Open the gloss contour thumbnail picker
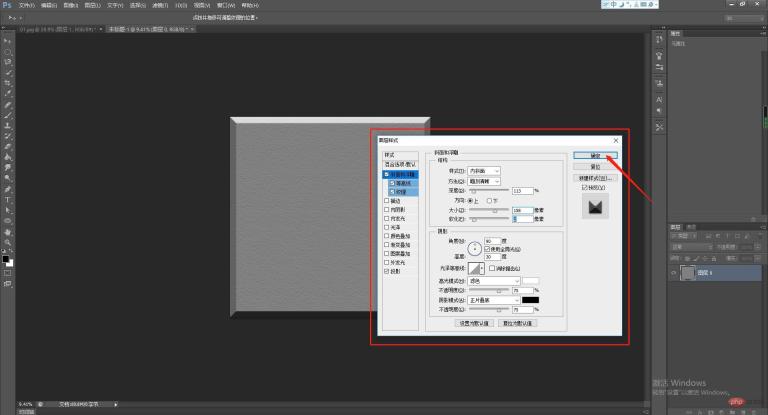The height and width of the screenshot is (415, 768). 477,267
